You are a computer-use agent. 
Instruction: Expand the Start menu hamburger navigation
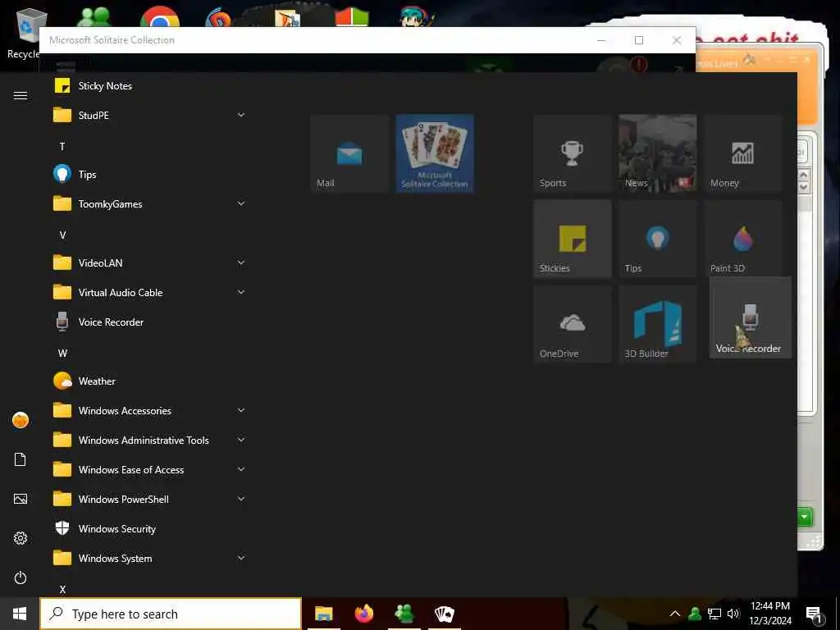(x=21, y=95)
